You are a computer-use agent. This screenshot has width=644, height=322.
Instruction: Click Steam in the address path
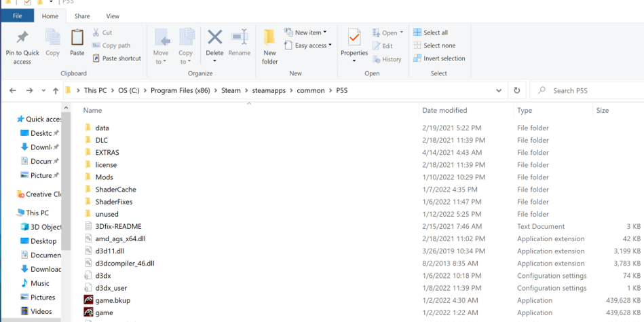click(x=231, y=90)
